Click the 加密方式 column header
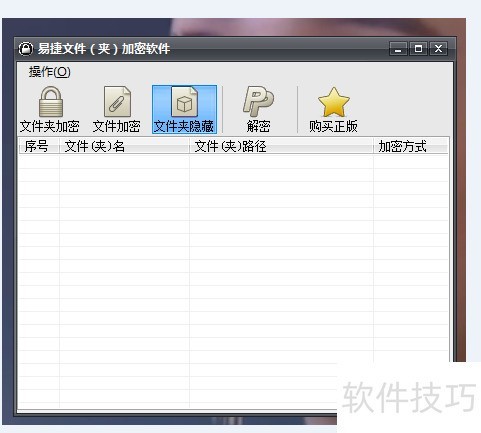This screenshot has height=433, width=481. coord(411,146)
